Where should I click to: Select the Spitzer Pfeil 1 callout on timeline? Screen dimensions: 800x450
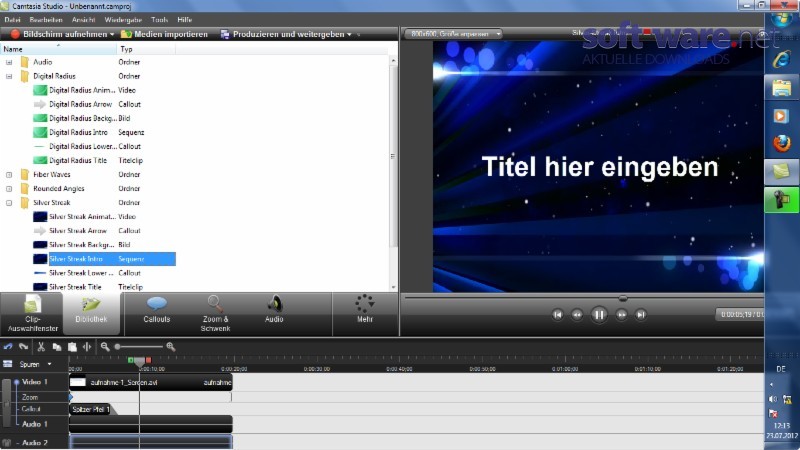tap(90, 409)
